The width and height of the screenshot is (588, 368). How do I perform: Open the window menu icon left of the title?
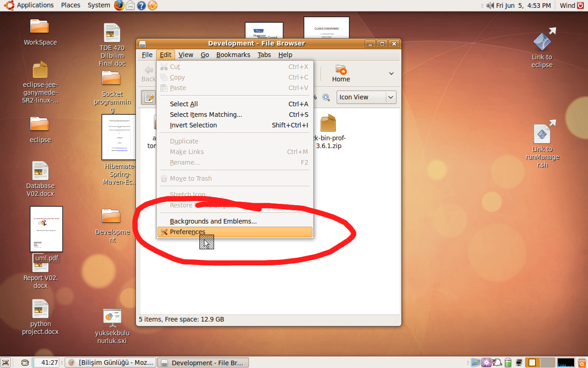[x=142, y=44]
